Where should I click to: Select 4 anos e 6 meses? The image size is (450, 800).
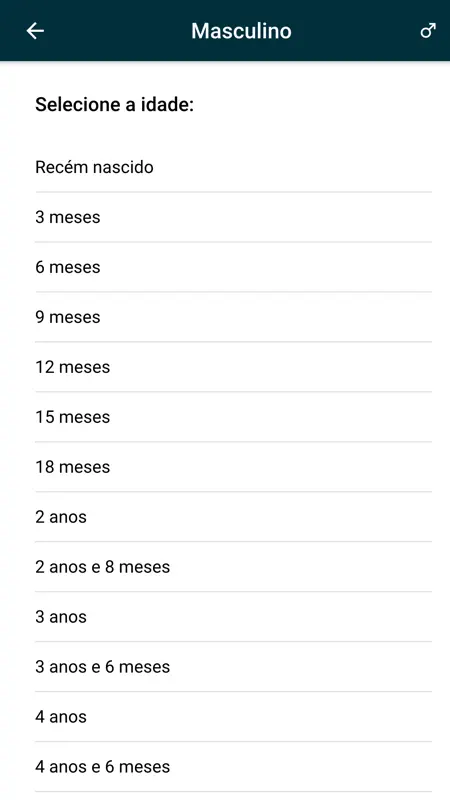coord(234,767)
